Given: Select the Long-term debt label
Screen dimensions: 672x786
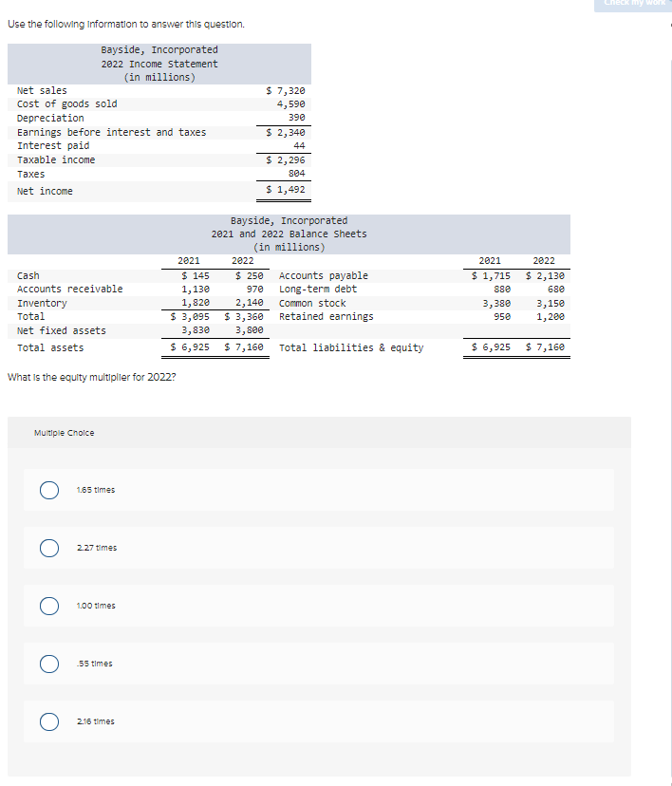Looking at the screenshot, I should (318, 290).
